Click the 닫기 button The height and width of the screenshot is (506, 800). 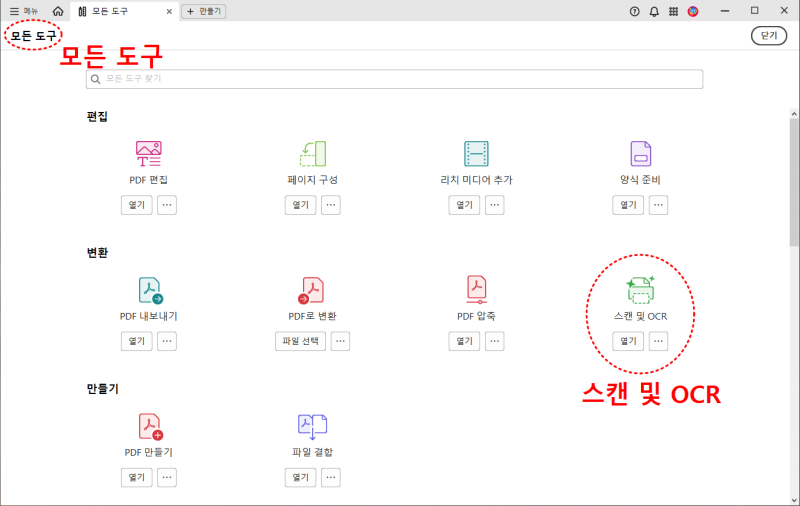pyautogui.click(x=768, y=35)
